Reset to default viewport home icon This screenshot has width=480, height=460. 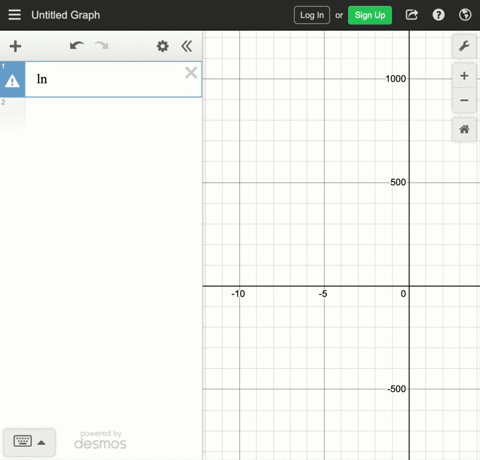click(x=464, y=129)
